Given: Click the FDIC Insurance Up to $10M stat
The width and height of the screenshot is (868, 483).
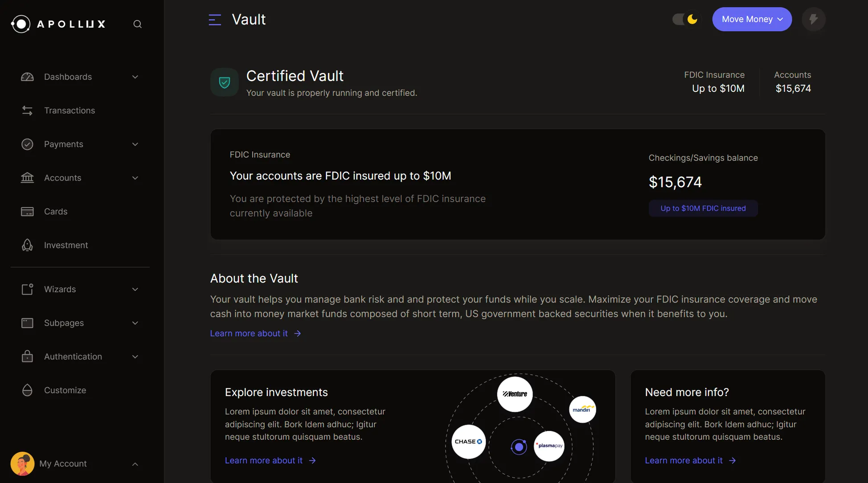Looking at the screenshot, I should [714, 82].
